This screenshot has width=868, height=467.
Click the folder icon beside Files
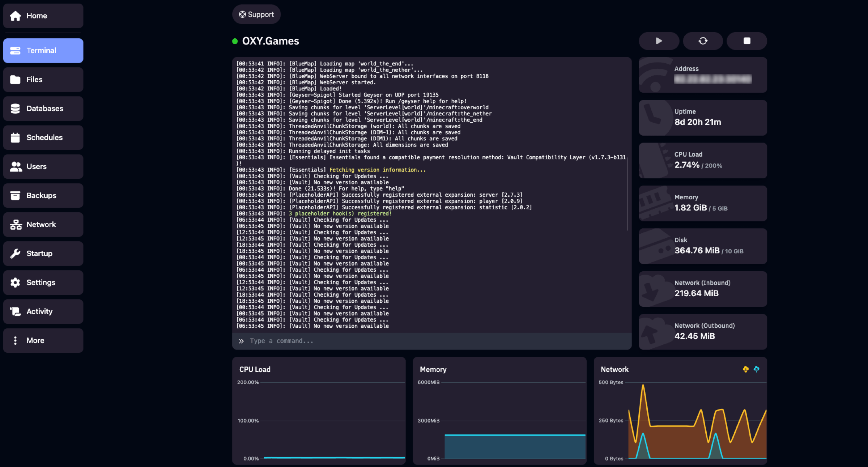click(15, 80)
